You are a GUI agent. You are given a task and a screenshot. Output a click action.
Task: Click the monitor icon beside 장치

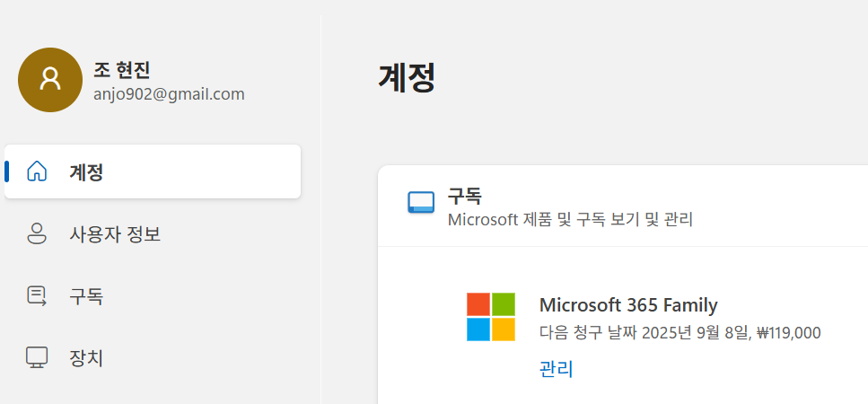(x=37, y=358)
